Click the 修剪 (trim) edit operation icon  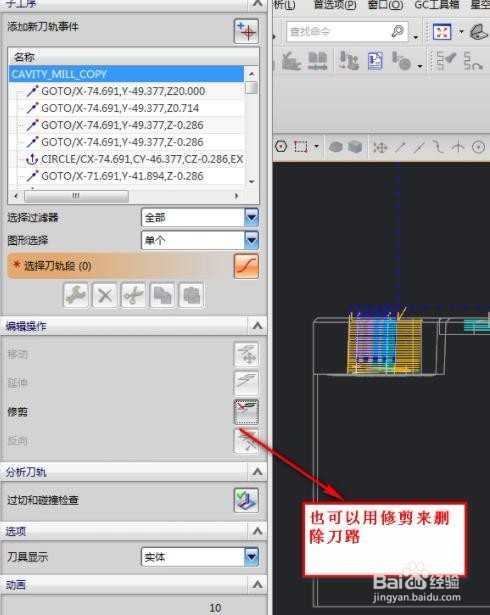click(246, 412)
